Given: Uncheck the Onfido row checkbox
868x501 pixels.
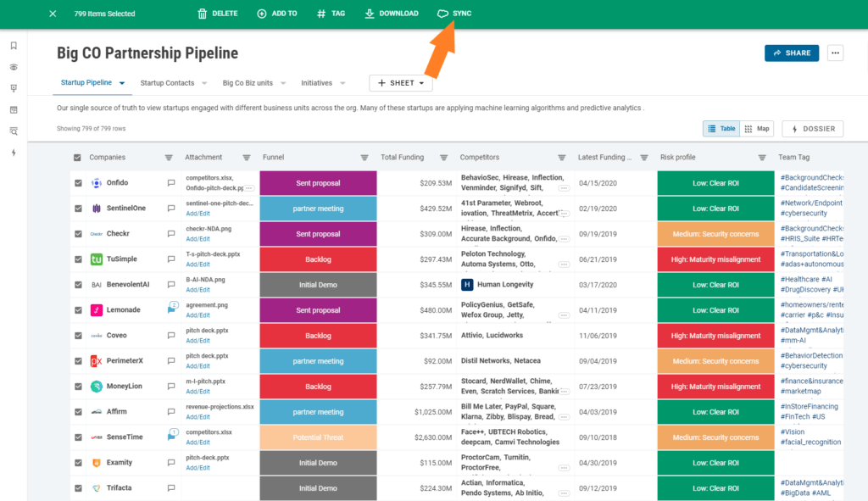Looking at the screenshot, I should (x=78, y=183).
